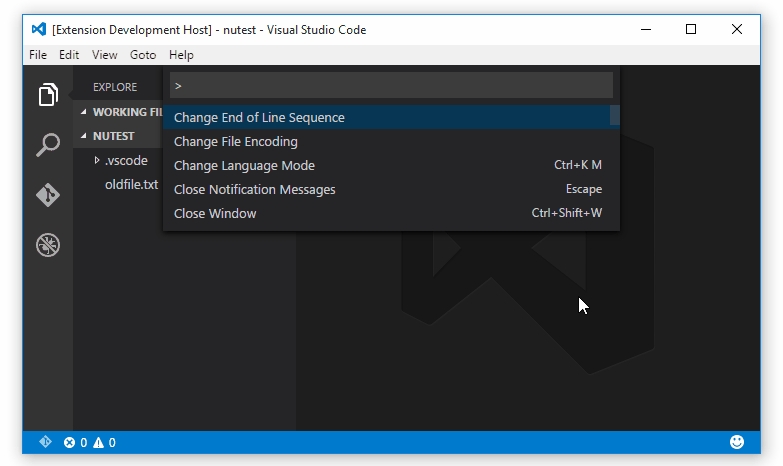Click the command palette scrollbar thumb

point(615,115)
